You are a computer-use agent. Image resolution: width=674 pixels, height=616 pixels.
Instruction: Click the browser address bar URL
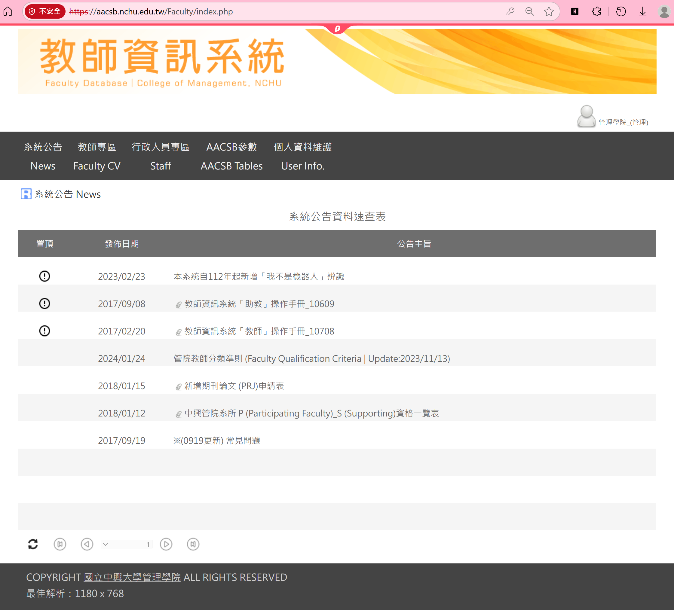click(151, 12)
